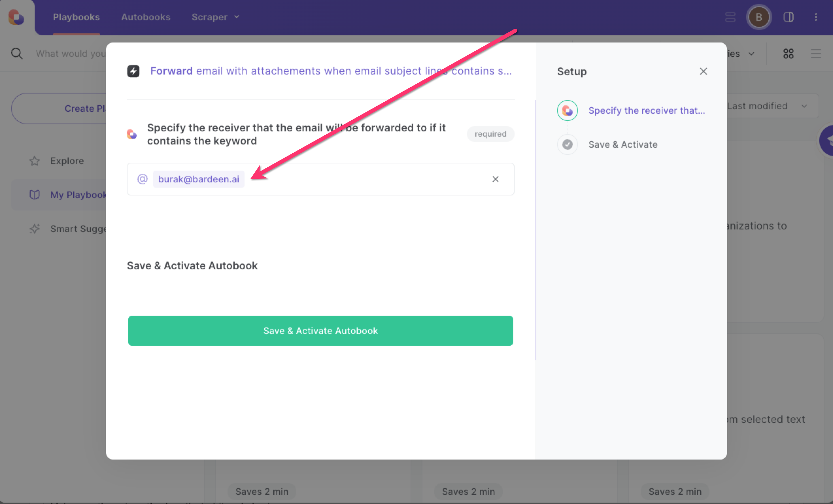
Task: Expand the Scraper dropdown menu
Action: (216, 17)
